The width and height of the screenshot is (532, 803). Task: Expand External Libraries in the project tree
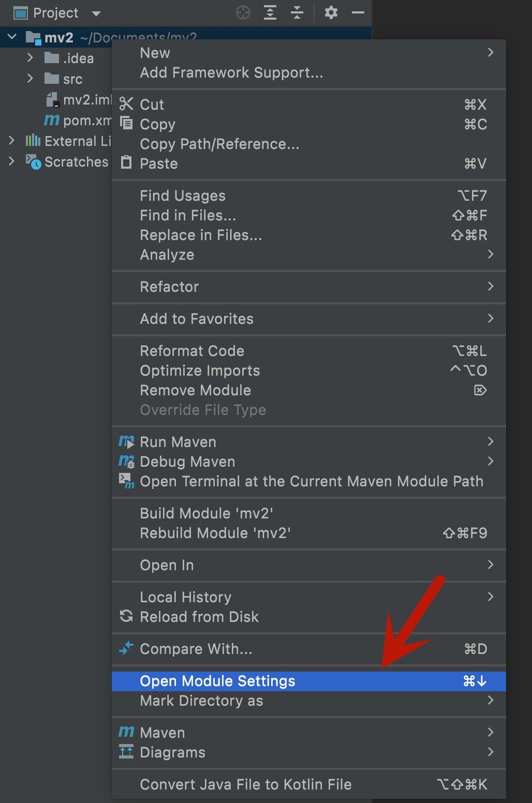11,141
